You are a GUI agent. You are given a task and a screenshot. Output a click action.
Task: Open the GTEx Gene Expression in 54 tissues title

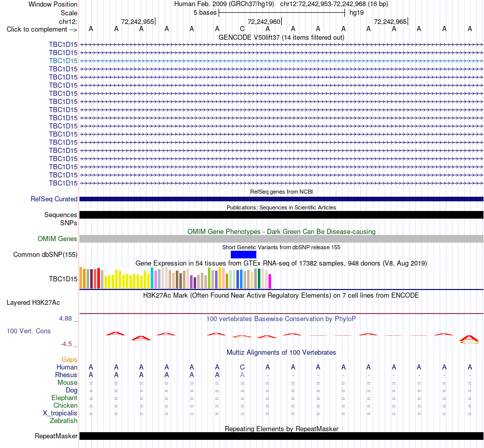[x=281, y=263]
